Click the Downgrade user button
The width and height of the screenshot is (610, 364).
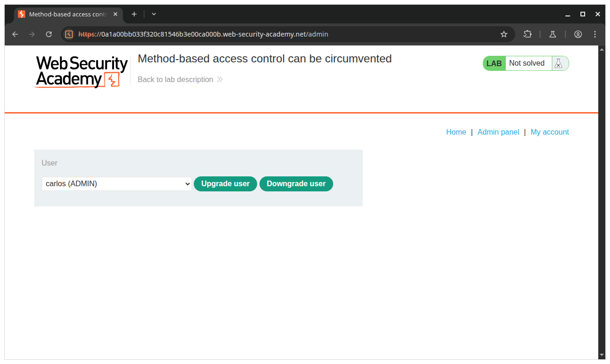[296, 183]
